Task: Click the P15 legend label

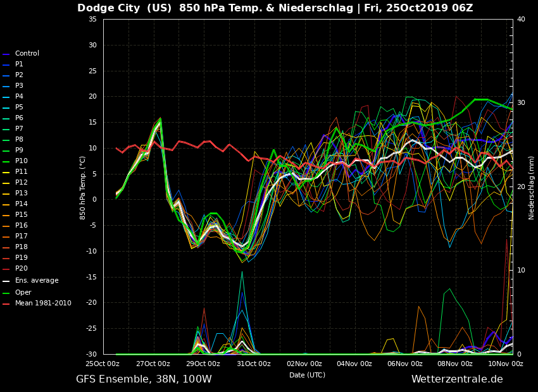Action: tap(22, 214)
